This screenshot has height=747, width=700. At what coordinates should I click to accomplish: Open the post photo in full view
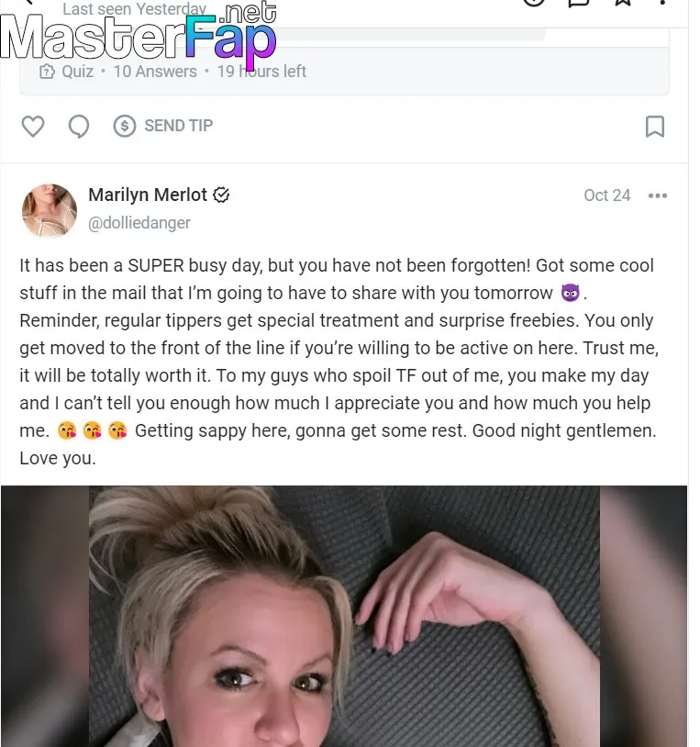tap(344, 616)
